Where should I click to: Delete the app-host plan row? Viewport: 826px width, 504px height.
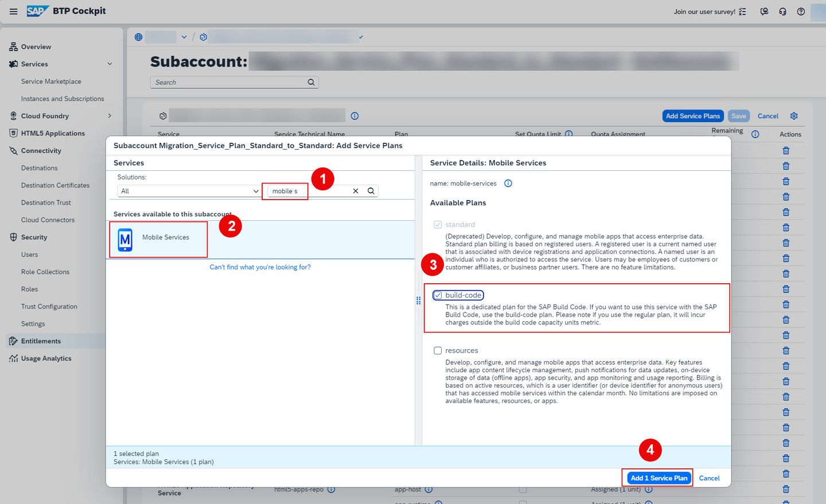786,490
